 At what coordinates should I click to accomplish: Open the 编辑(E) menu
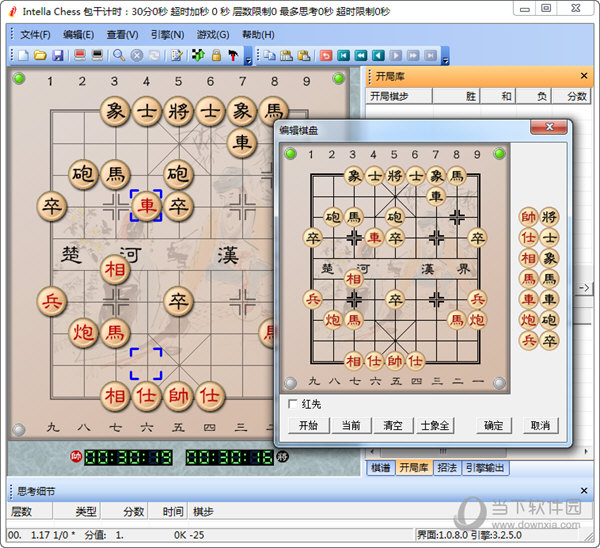pyautogui.click(x=78, y=35)
